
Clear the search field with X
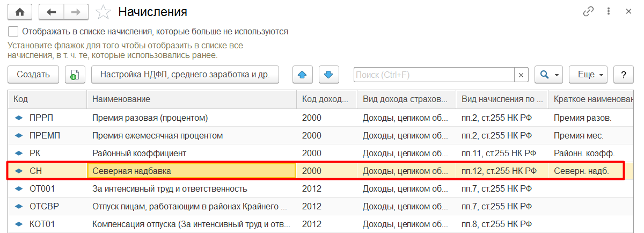click(521, 75)
